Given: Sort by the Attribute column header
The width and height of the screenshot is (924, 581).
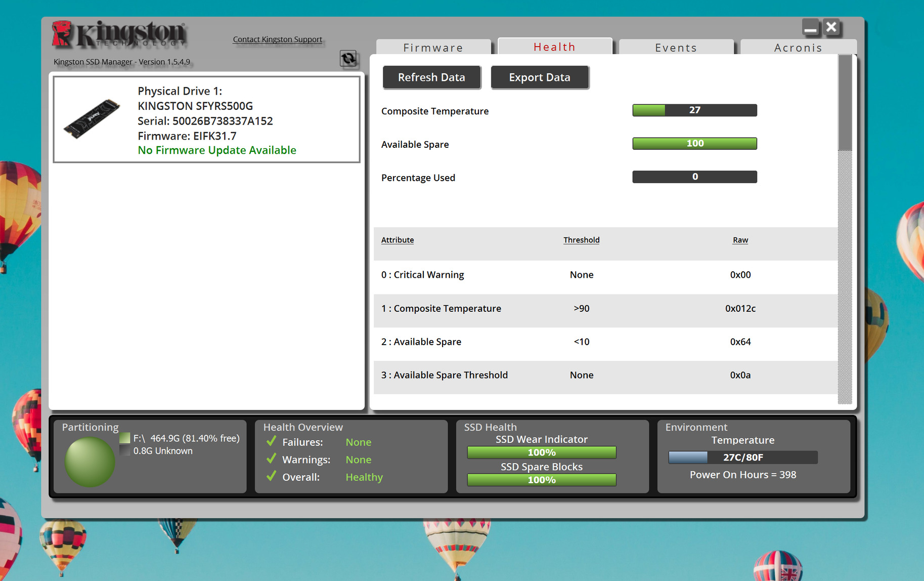Looking at the screenshot, I should pos(398,240).
